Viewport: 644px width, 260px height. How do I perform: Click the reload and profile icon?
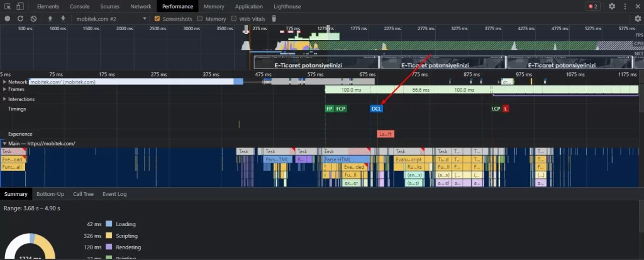[x=20, y=18]
